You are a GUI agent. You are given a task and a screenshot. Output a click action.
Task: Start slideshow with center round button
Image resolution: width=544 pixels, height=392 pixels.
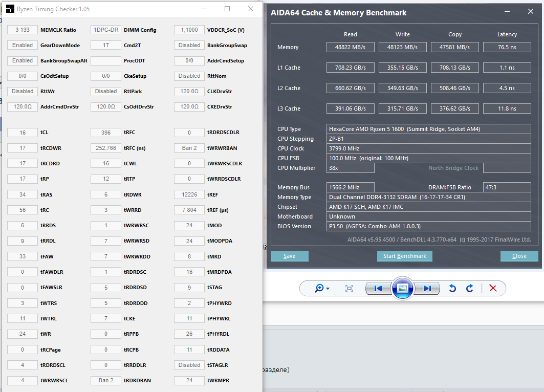coord(402,288)
